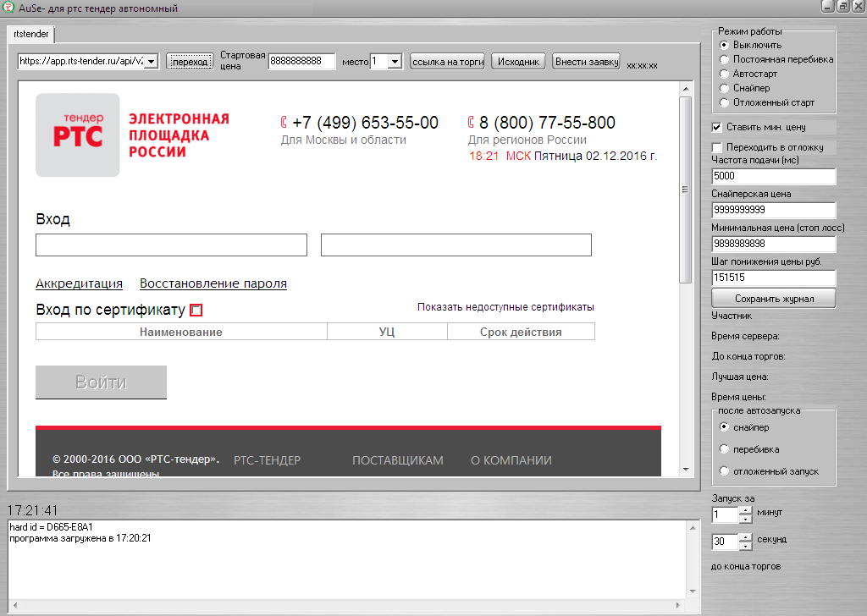The height and width of the screenshot is (616, 867).
Task: Click the Moscow phone number icon
Action: [x=284, y=123]
